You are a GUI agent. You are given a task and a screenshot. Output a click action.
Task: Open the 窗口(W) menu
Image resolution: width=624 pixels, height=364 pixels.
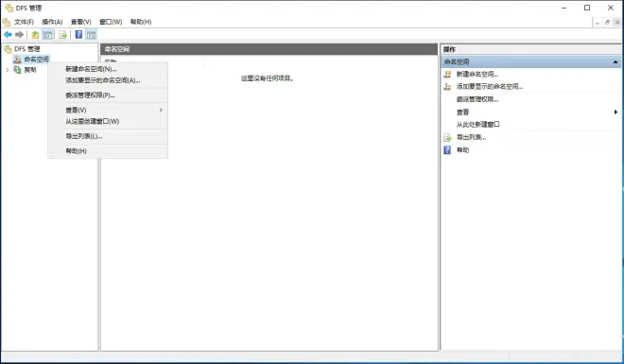111,22
